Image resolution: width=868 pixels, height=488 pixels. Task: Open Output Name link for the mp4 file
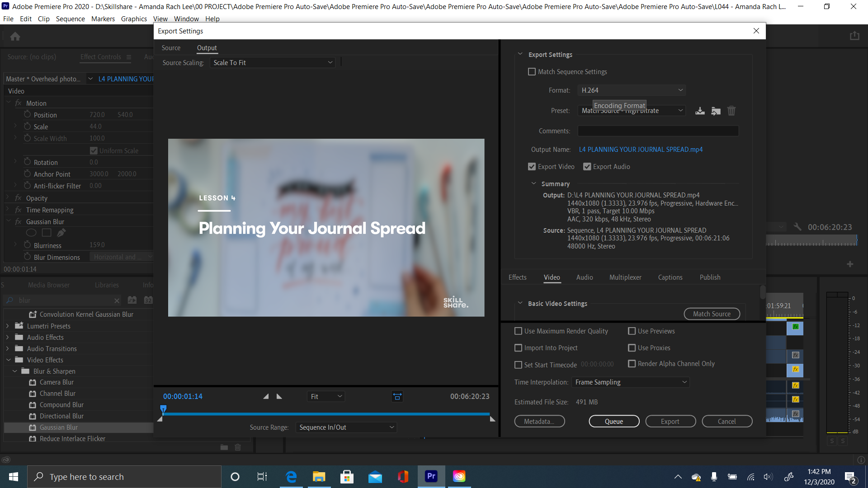coord(641,149)
